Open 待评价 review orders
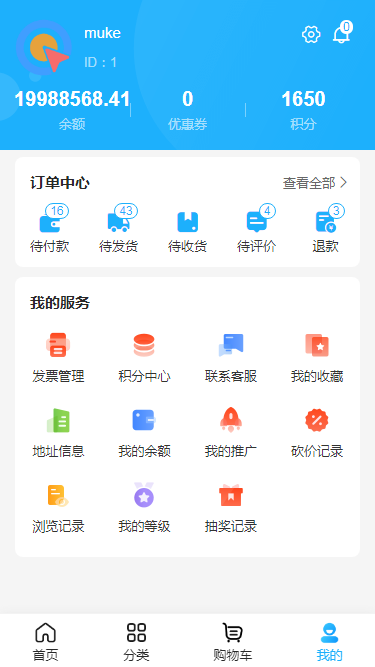Image resolution: width=375 pixels, height=667 pixels. tap(256, 222)
